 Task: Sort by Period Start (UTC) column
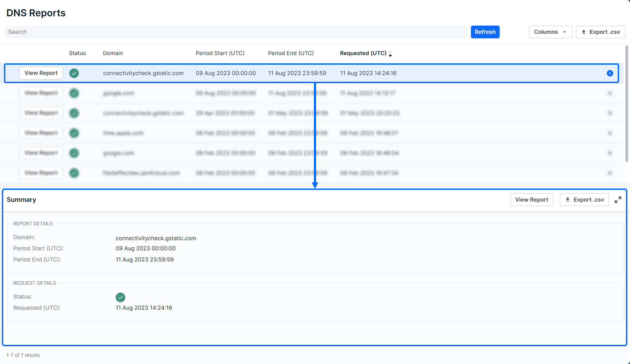click(x=220, y=53)
